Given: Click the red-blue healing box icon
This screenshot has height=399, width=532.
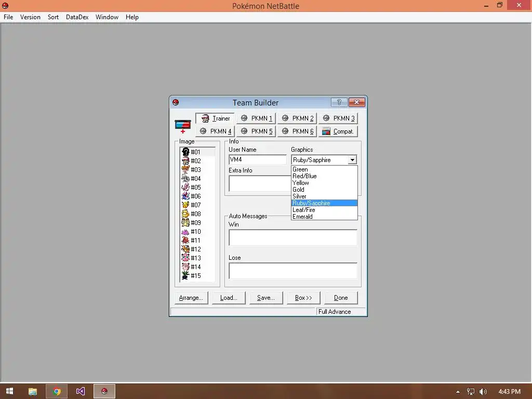Looking at the screenshot, I should click(183, 126).
